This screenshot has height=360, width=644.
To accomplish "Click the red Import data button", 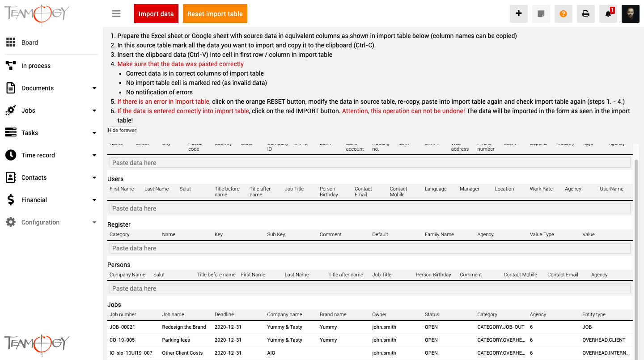I will (x=156, y=13).
